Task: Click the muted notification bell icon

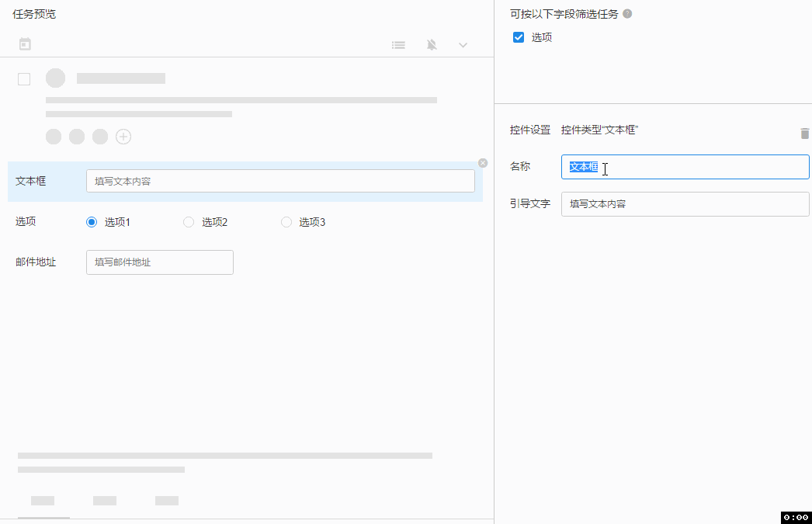Action: click(432, 45)
